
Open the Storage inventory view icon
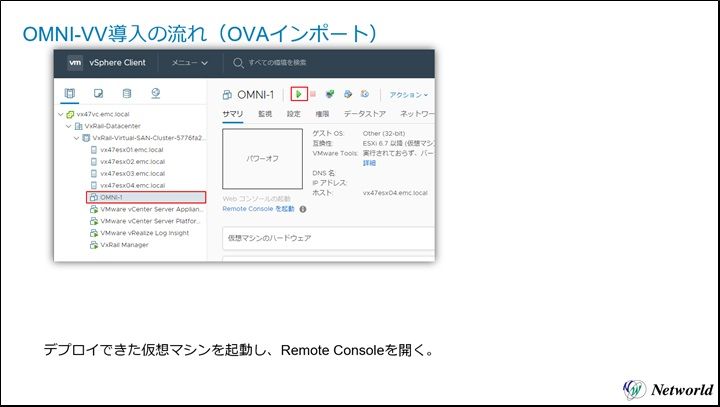(x=127, y=94)
